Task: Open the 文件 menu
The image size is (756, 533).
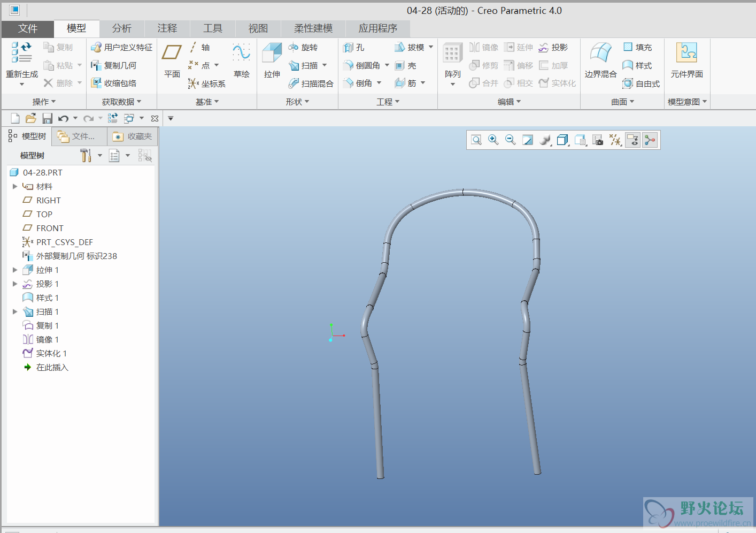Action: tap(28, 28)
